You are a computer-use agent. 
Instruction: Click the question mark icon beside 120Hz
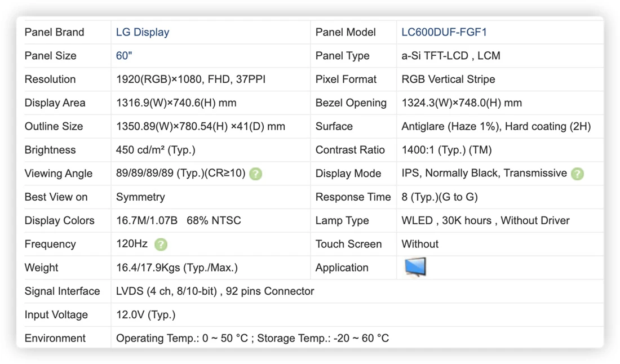click(161, 245)
